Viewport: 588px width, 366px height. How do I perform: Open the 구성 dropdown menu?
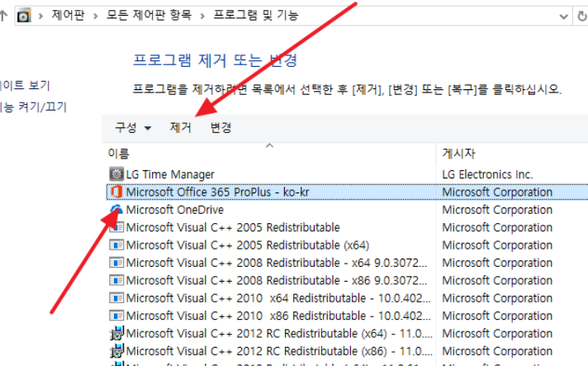(x=133, y=128)
